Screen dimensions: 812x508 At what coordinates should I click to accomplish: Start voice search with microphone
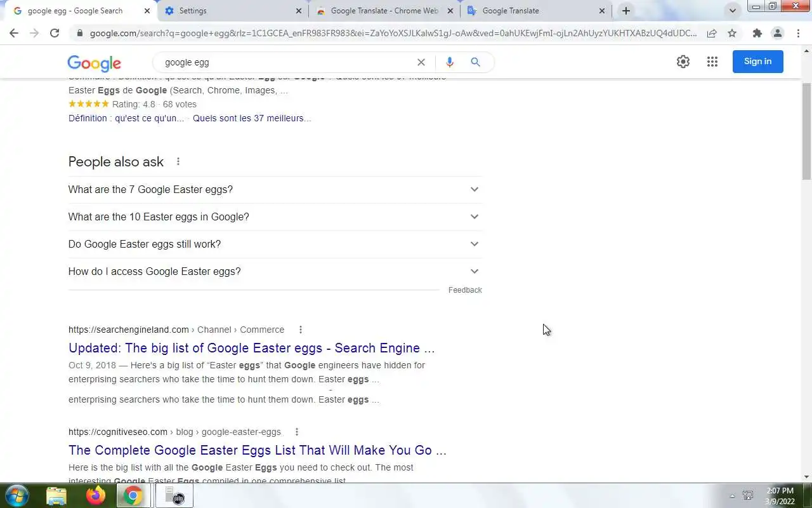[450, 62]
